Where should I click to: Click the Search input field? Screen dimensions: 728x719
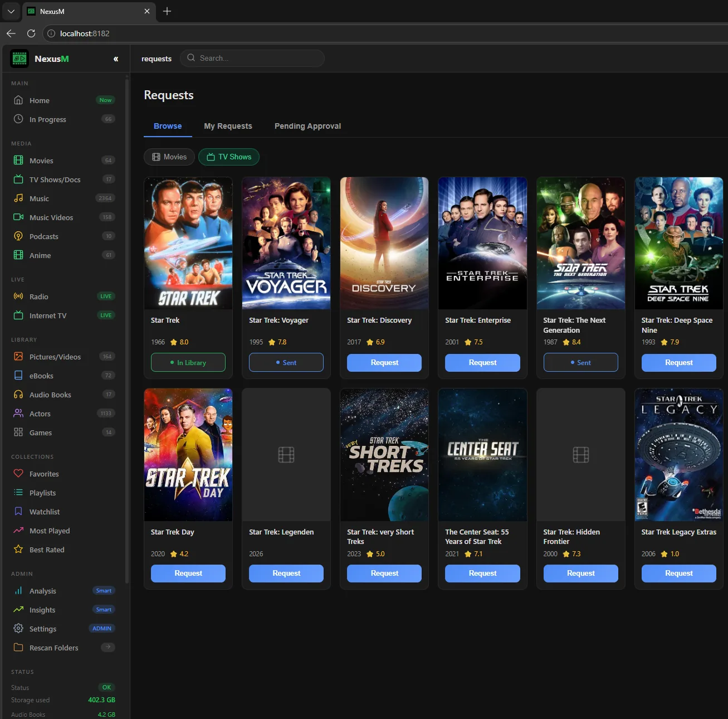(252, 58)
